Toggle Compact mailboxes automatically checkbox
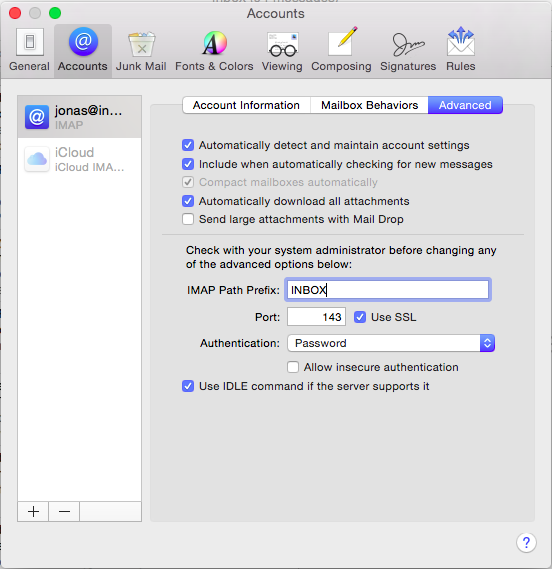This screenshot has width=552, height=569. coord(188,182)
